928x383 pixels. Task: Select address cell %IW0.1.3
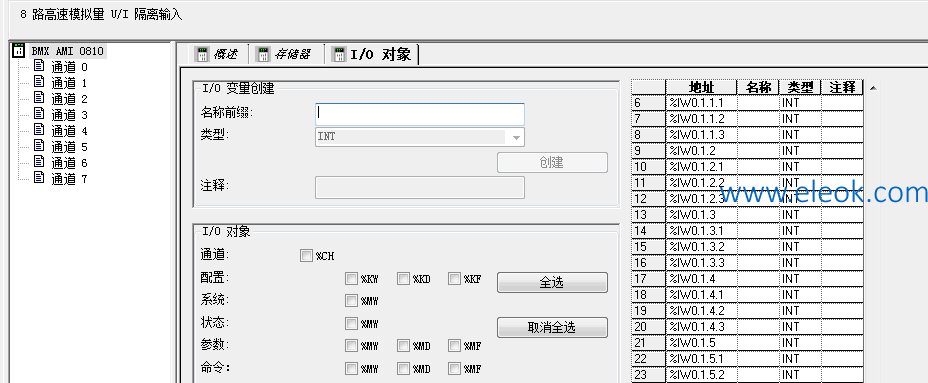pos(701,215)
